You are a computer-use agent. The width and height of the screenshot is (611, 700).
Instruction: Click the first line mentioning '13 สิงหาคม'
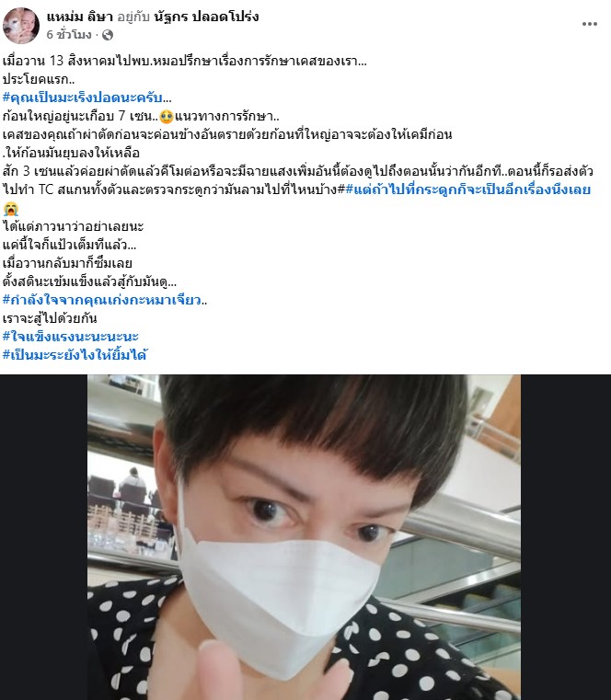coord(184,61)
